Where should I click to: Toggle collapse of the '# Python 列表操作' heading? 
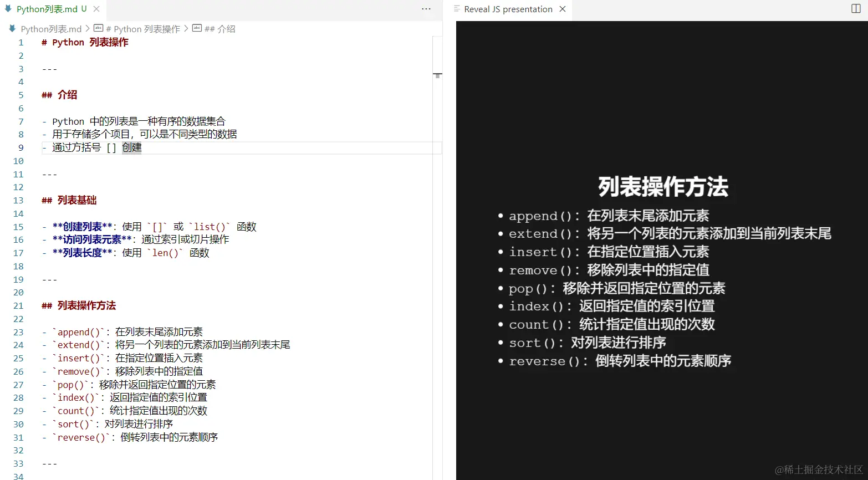click(x=32, y=42)
